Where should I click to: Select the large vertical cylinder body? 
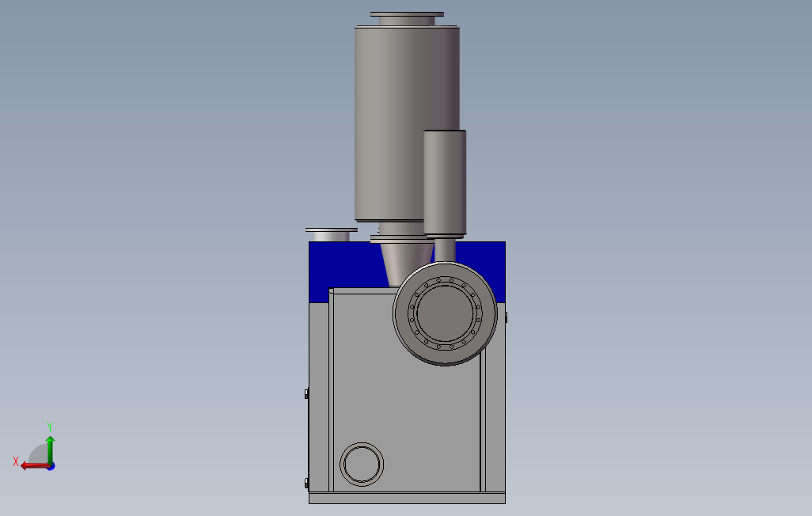(407, 123)
